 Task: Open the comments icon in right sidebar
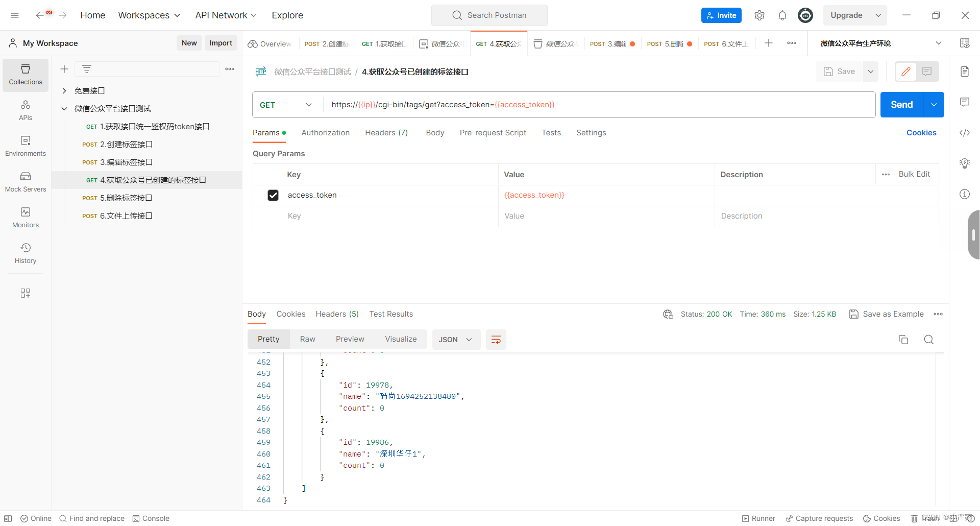pos(965,102)
